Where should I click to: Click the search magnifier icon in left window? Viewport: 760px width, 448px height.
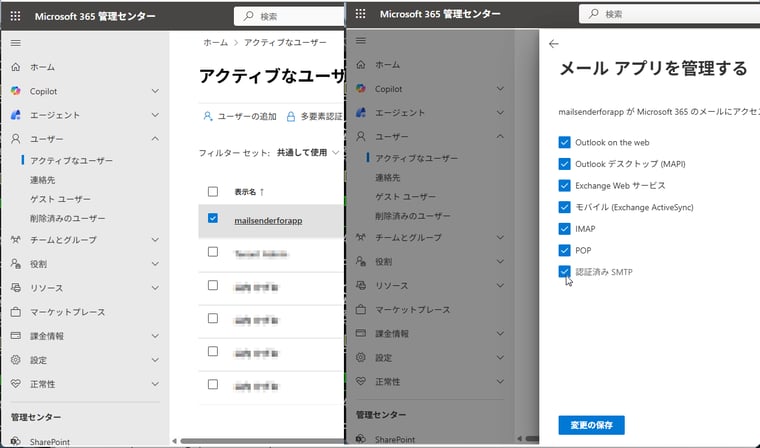click(249, 16)
